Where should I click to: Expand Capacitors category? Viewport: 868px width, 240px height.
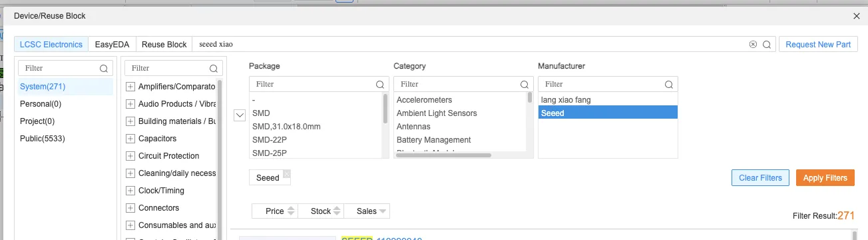(x=130, y=139)
